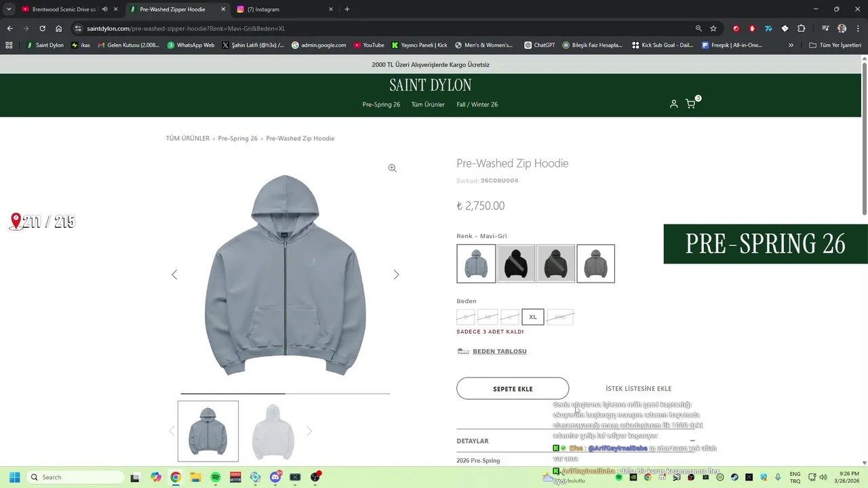Go back with the browser back arrow

9,28
